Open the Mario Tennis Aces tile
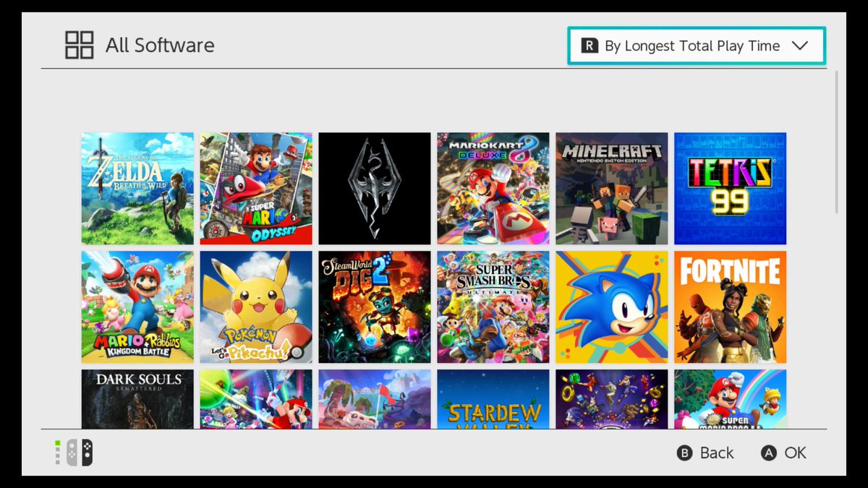 pos(256,399)
